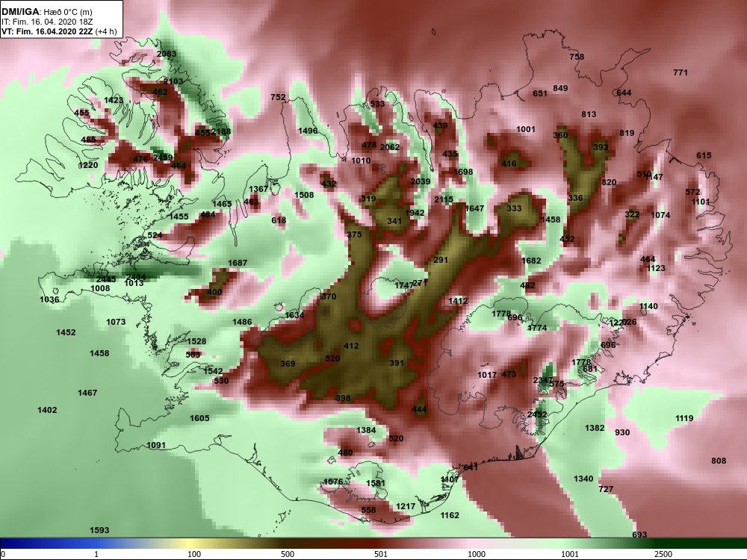747x560 pixels.
Task: Select the map value '1412'
Action: click(x=458, y=301)
